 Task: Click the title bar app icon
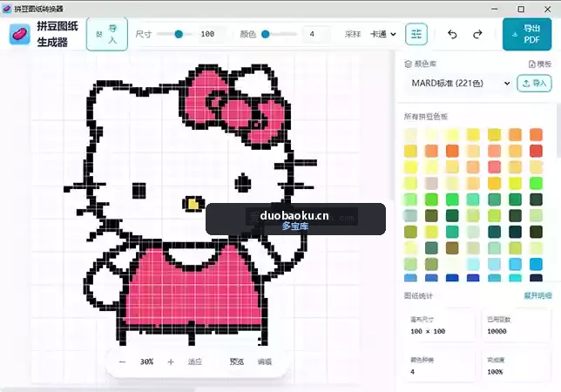6,9
